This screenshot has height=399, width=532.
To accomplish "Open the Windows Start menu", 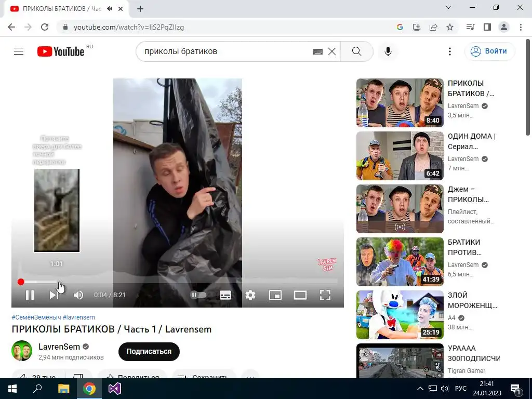I will (12, 389).
